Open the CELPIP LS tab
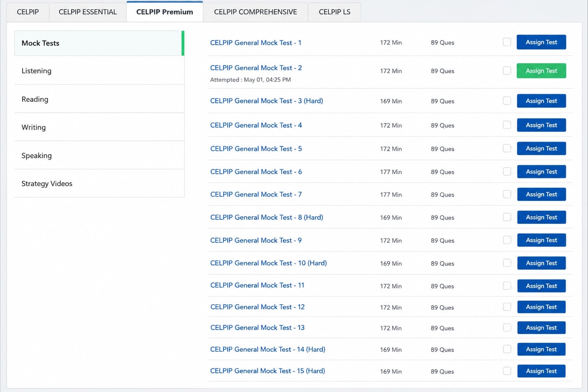 [335, 12]
